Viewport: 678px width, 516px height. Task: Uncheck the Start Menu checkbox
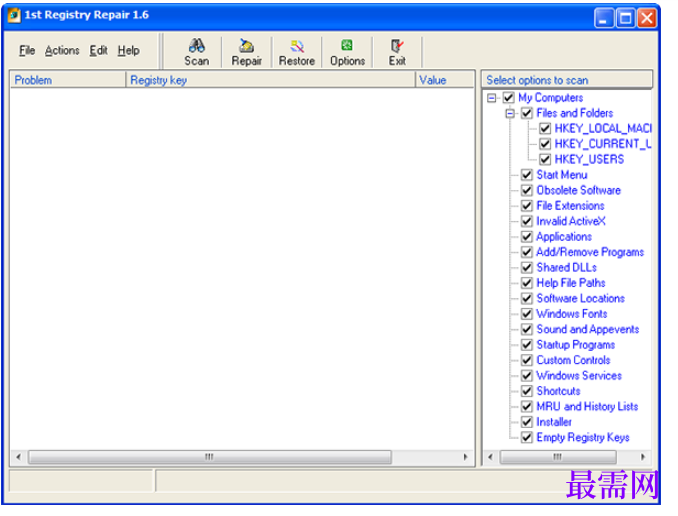pyautogui.click(x=527, y=175)
